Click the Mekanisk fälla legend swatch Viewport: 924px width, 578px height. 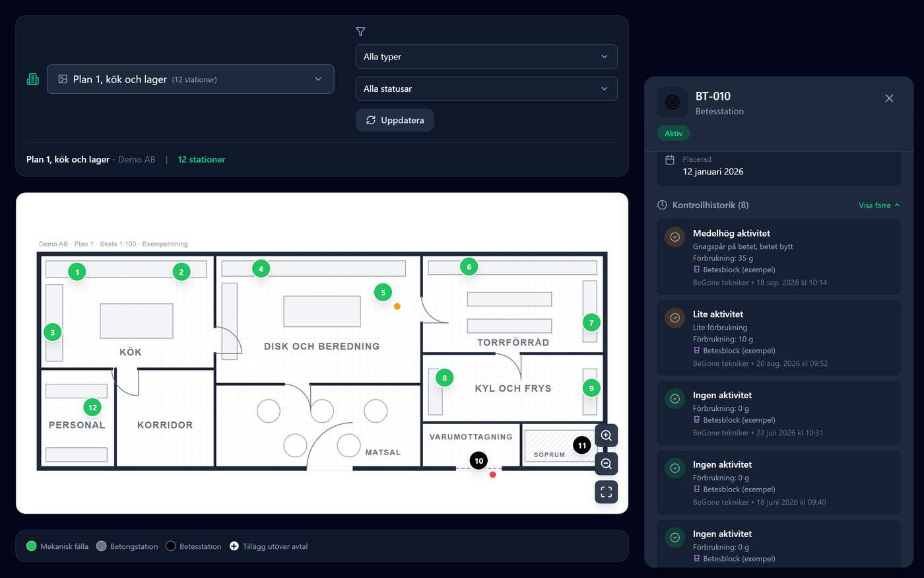(x=31, y=546)
